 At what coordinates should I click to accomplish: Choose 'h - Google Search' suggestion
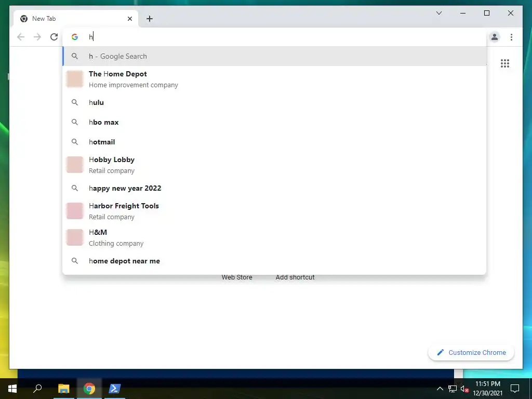coord(274,56)
